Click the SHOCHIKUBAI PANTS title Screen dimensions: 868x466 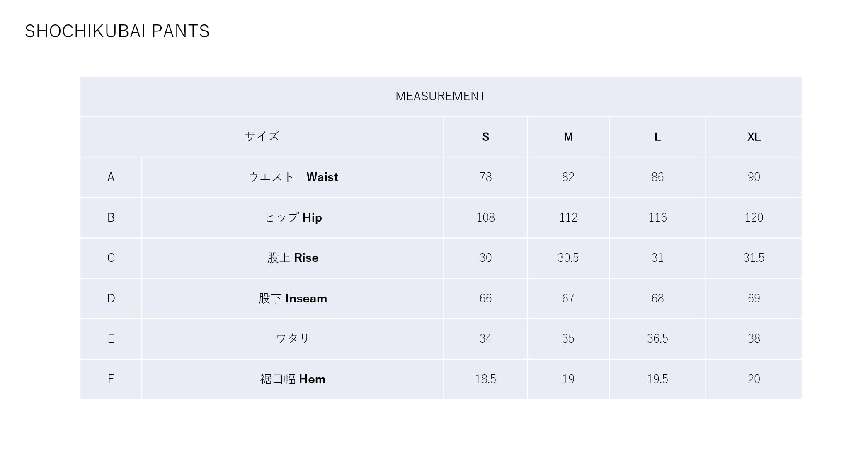[117, 31]
